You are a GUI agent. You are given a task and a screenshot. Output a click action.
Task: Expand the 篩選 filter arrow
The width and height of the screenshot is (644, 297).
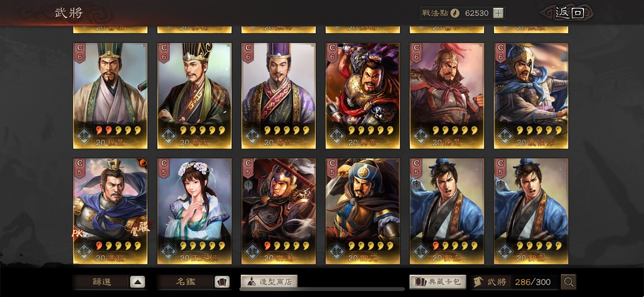(138, 282)
